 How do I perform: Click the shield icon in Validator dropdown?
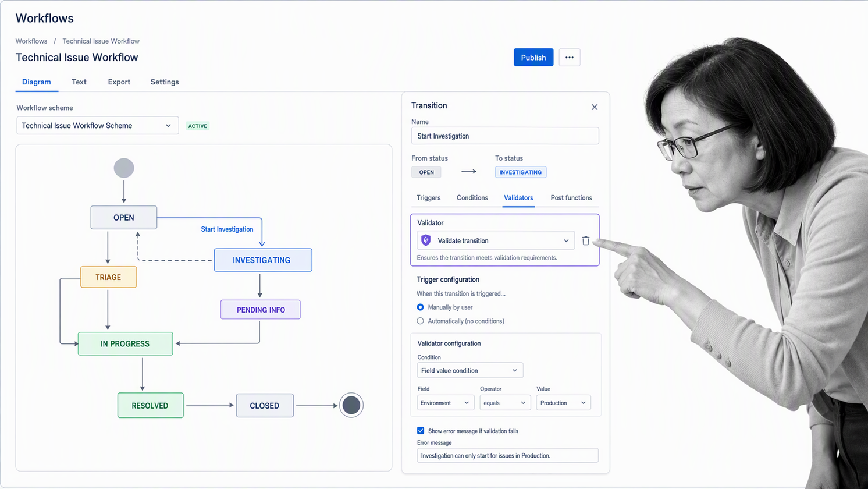(426, 240)
